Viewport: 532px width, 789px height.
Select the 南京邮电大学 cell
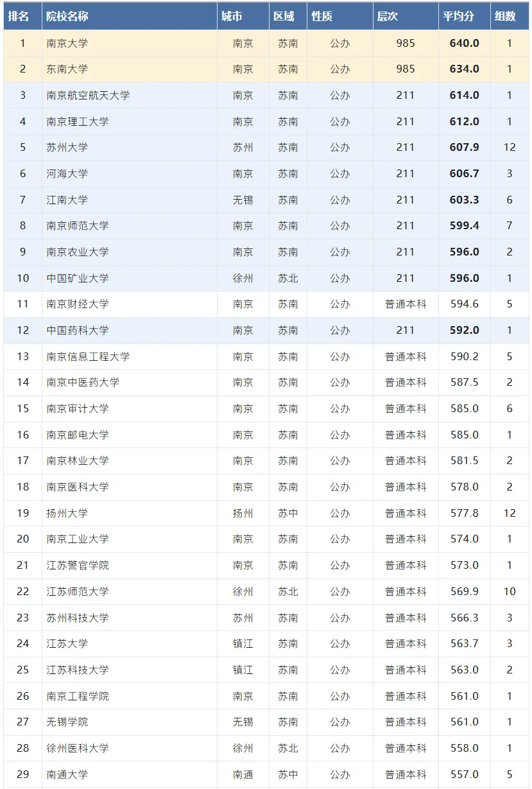point(129,435)
